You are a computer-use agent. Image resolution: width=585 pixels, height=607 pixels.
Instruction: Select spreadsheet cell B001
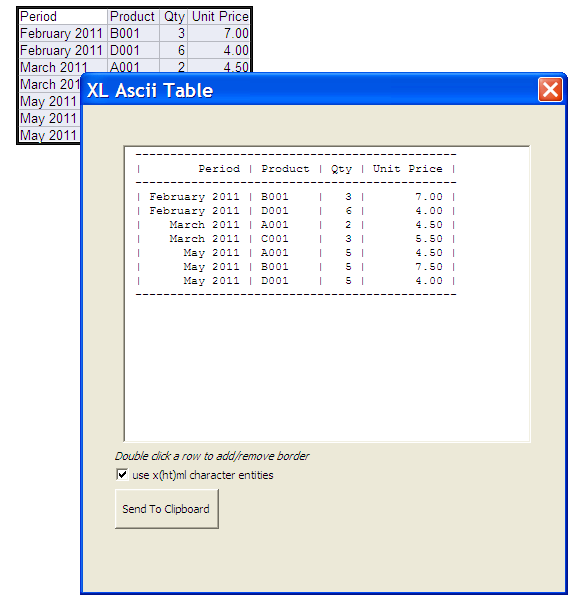tap(133, 33)
